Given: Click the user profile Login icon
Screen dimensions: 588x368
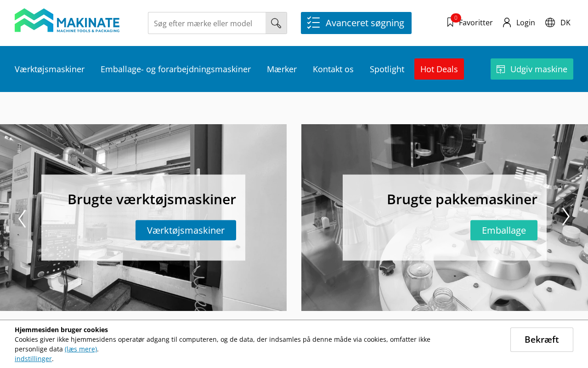Looking at the screenshot, I should (x=507, y=23).
